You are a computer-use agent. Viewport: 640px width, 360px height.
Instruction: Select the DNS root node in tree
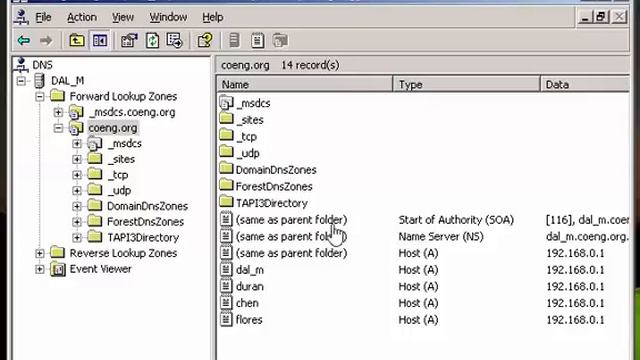coord(42,65)
